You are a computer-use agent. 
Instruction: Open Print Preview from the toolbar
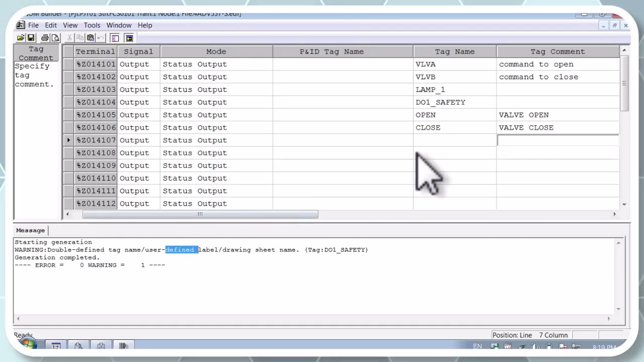tap(55, 38)
